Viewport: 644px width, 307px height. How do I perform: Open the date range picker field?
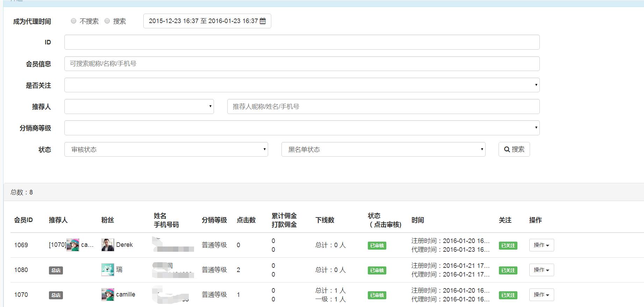[x=207, y=21]
